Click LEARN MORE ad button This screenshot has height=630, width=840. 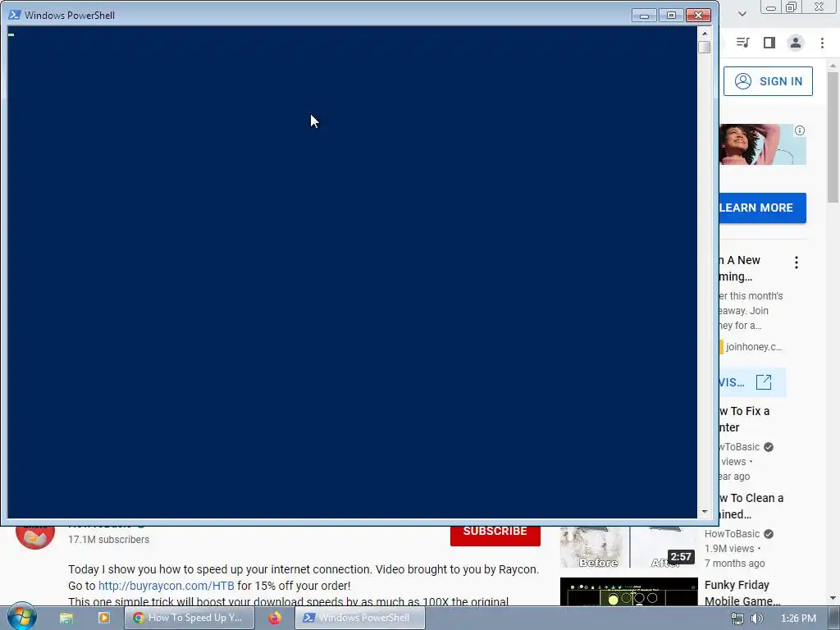pos(762,208)
